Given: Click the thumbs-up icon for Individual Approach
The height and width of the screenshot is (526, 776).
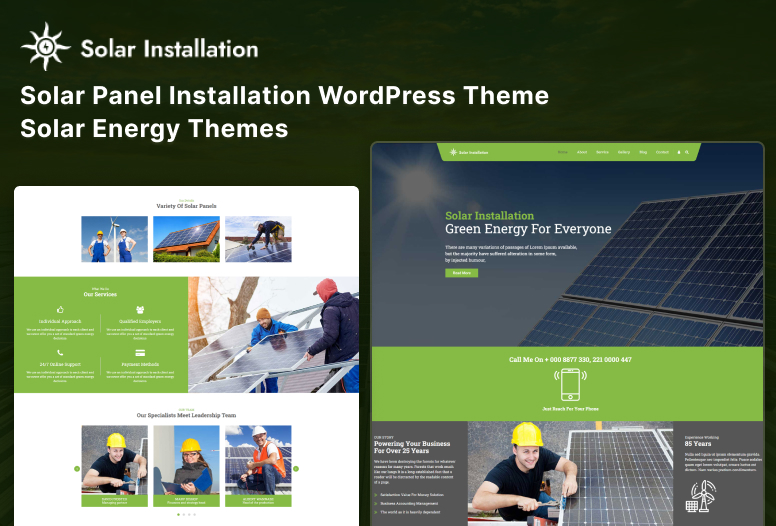Looking at the screenshot, I should tap(60, 310).
